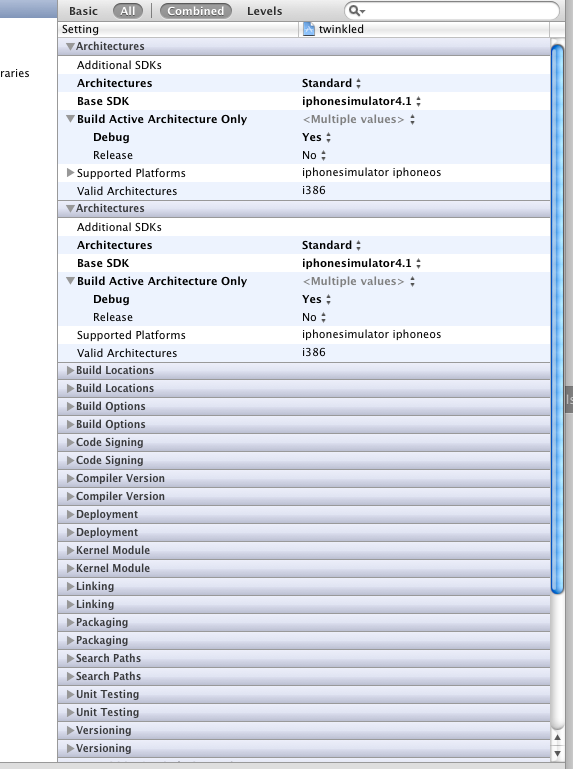Expand the first Packaging group
573x769 pixels.
pos(70,622)
